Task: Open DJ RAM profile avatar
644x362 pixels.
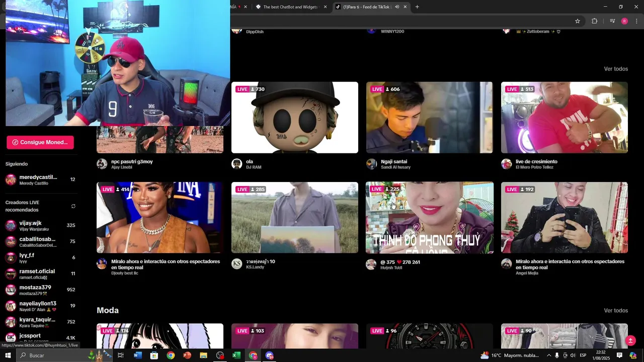Action: (237, 164)
